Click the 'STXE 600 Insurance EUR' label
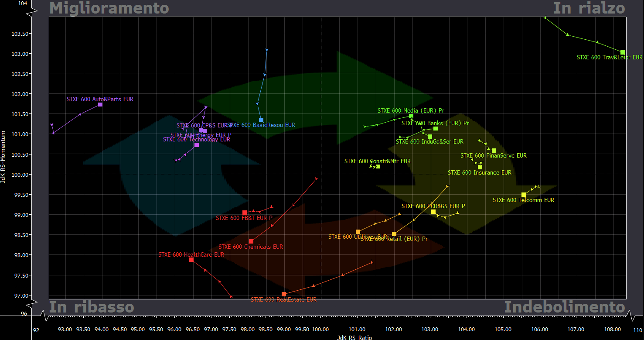The image size is (644, 340). pos(480,173)
